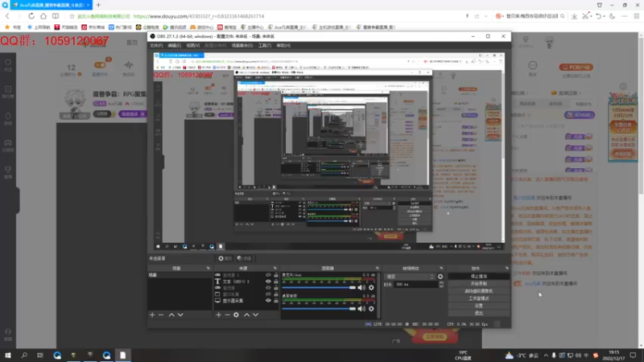Bookmark this page with star icon

point(72,16)
